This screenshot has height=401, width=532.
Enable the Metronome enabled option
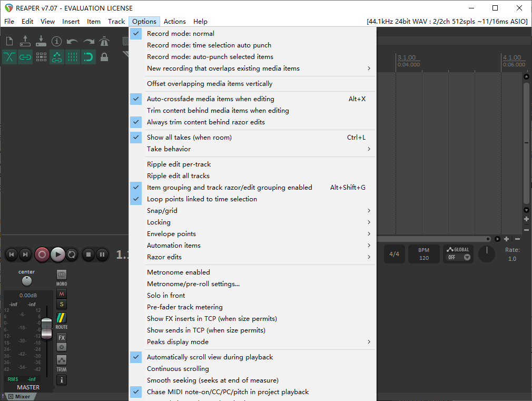pyautogui.click(x=179, y=272)
